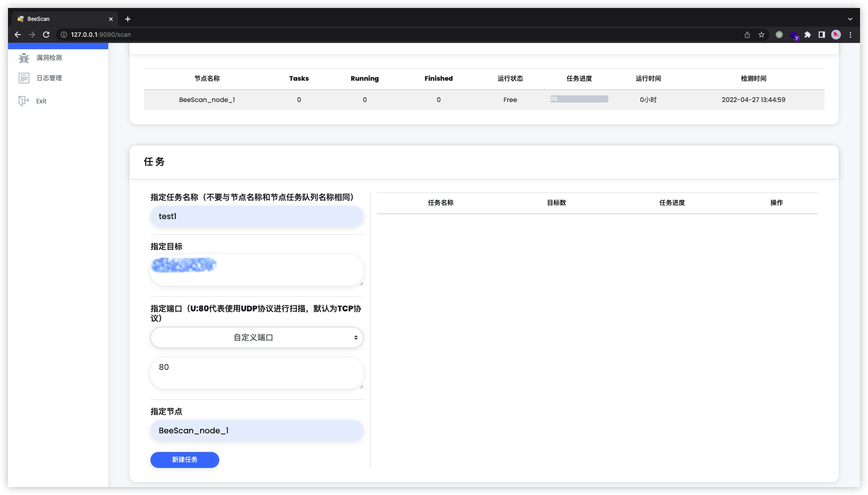Click the log document icon for 日志管理

[24, 78]
